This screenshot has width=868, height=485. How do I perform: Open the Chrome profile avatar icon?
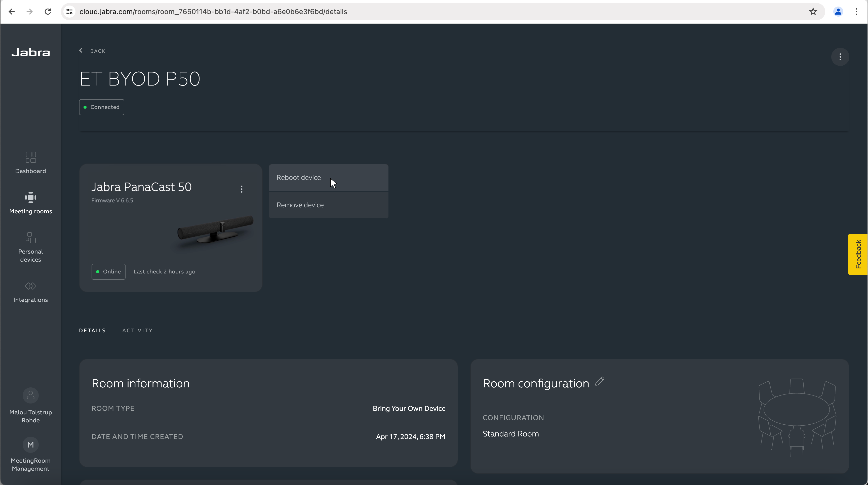[x=838, y=12]
